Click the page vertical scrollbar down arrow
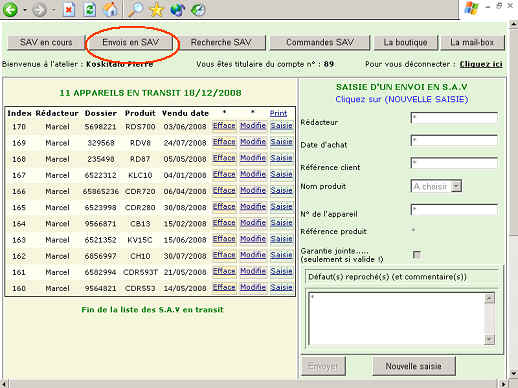Image resolution: width=518 pixels, height=388 pixels. click(514, 373)
